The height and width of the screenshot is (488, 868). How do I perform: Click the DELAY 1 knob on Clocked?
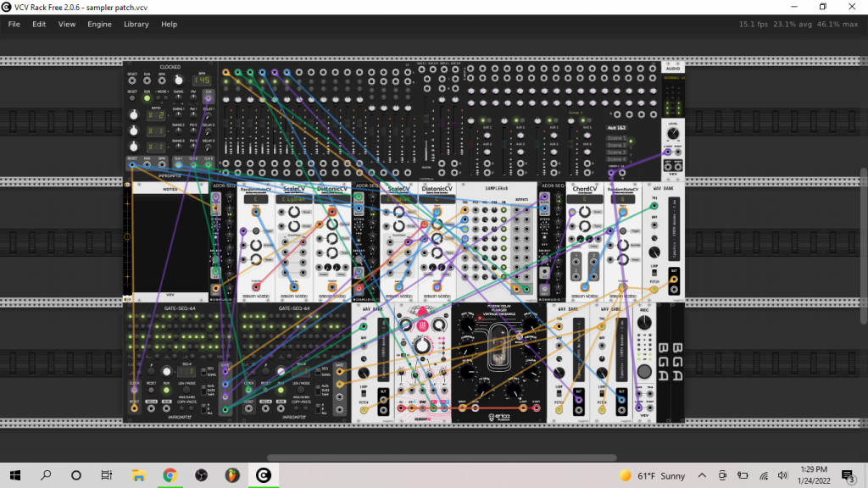pos(209,115)
